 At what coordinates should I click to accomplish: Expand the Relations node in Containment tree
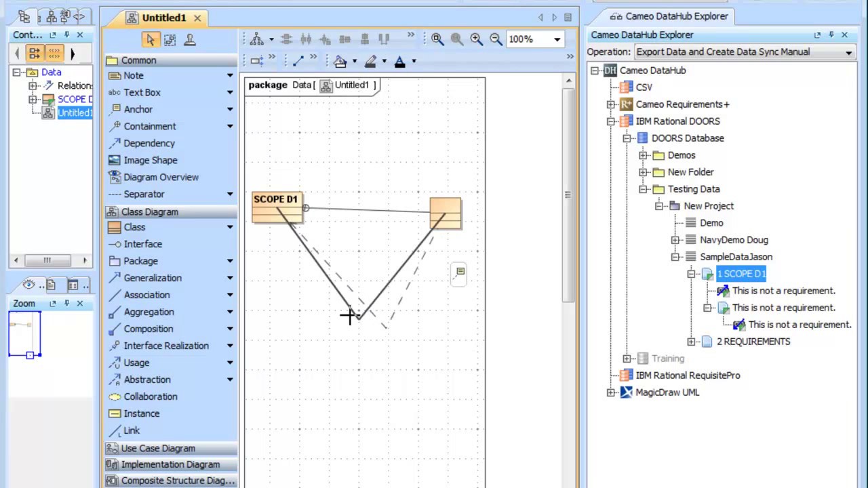click(33, 85)
